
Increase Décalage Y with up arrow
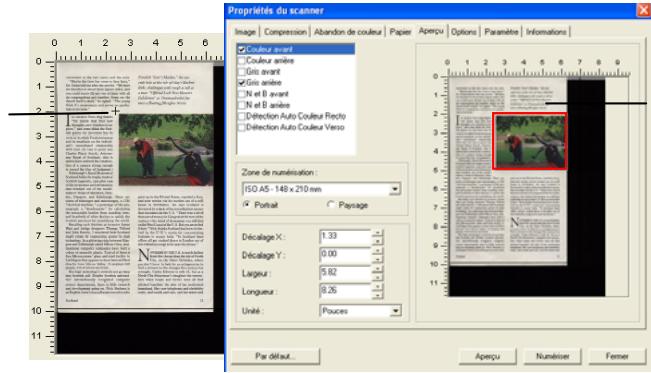(x=378, y=250)
